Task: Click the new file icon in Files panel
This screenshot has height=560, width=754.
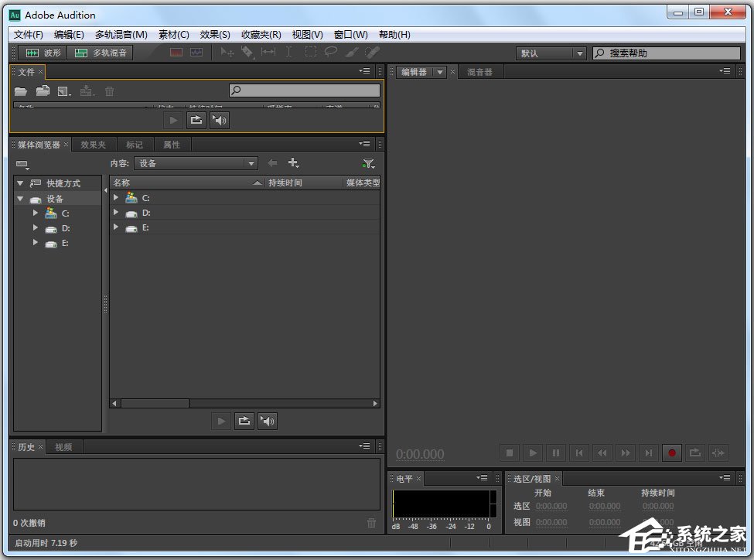Action: click(64, 91)
